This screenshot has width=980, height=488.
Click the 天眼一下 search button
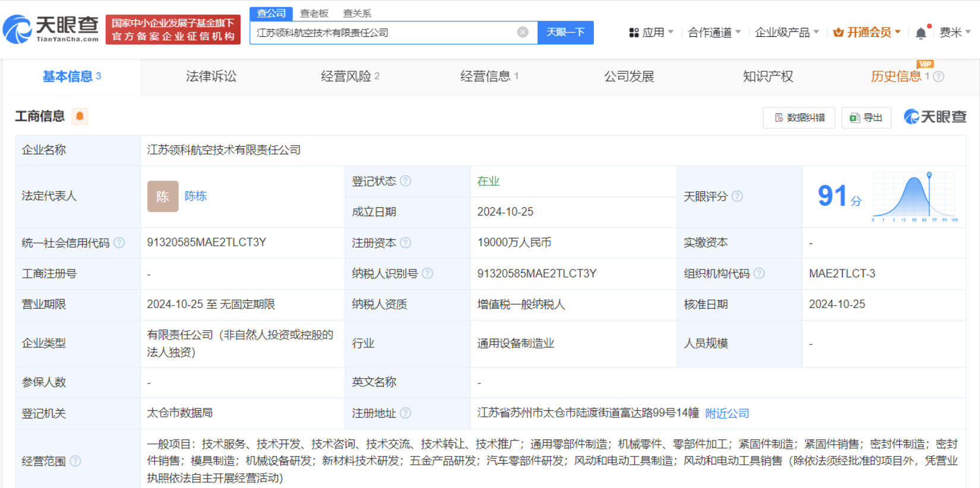pyautogui.click(x=565, y=32)
